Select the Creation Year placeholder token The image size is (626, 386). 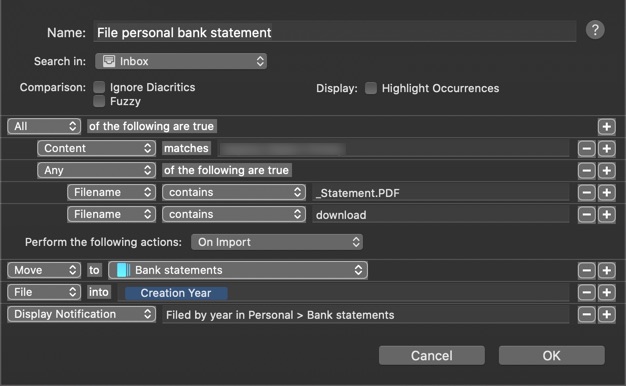coord(176,293)
